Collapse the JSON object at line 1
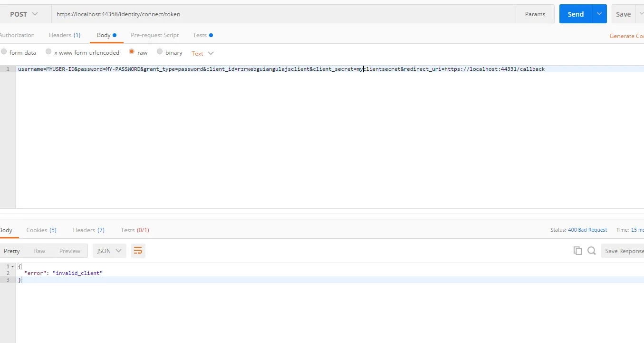Viewport: 644px width, 343px height. [12, 266]
